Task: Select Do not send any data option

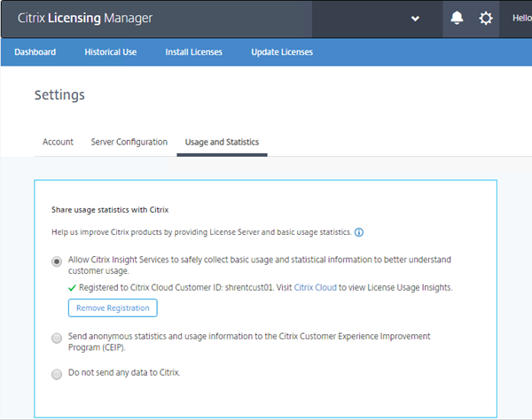Action: (x=58, y=373)
